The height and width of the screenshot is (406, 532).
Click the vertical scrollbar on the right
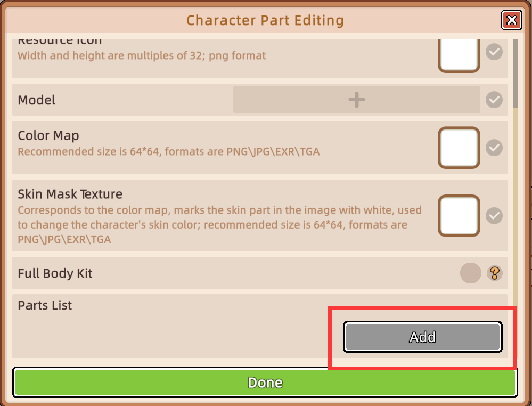point(515,75)
